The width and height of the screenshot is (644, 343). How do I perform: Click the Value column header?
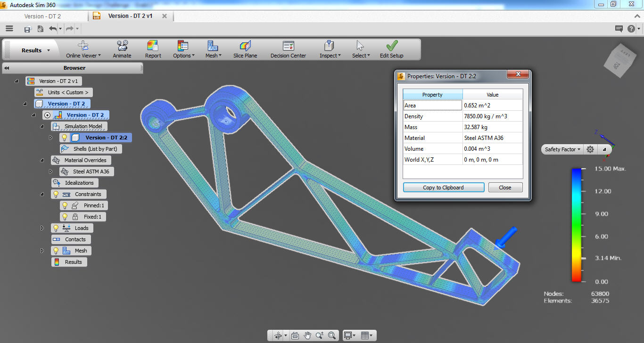click(493, 95)
